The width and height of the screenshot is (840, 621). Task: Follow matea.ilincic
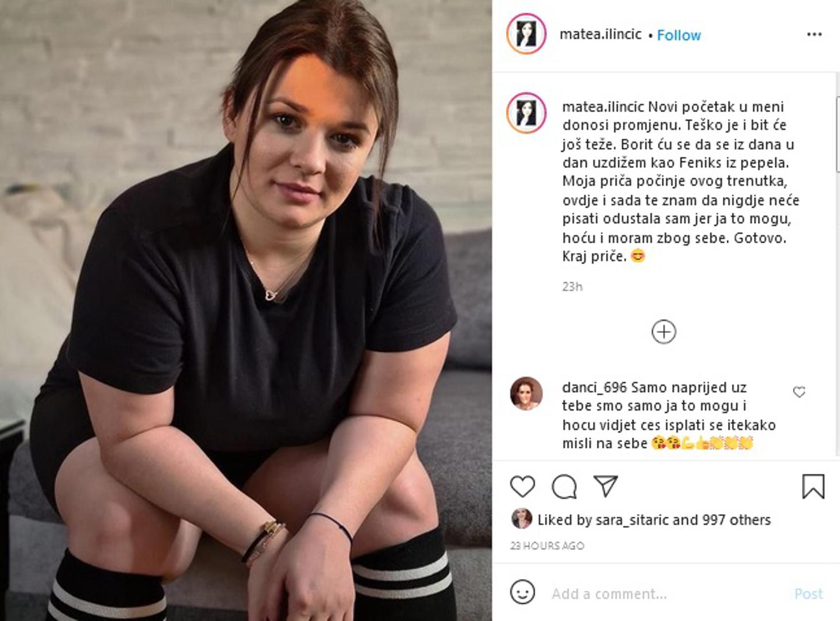click(679, 35)
